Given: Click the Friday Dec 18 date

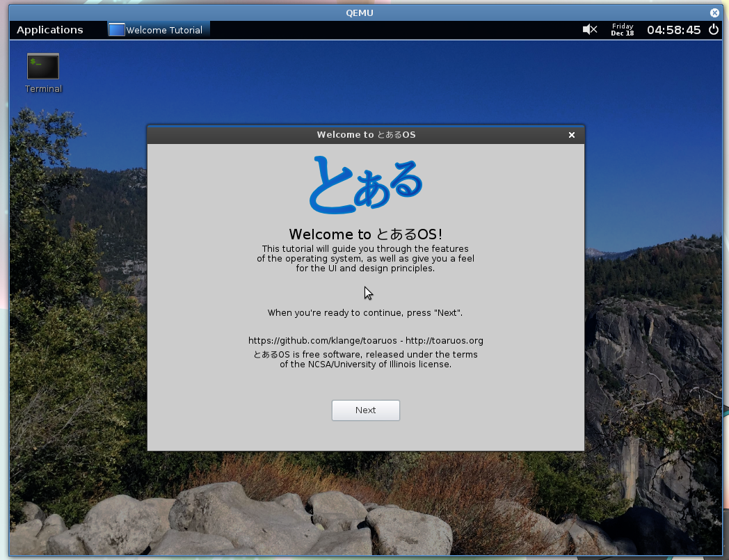Looking at the screenshot, I should click(x=623, y=30).
